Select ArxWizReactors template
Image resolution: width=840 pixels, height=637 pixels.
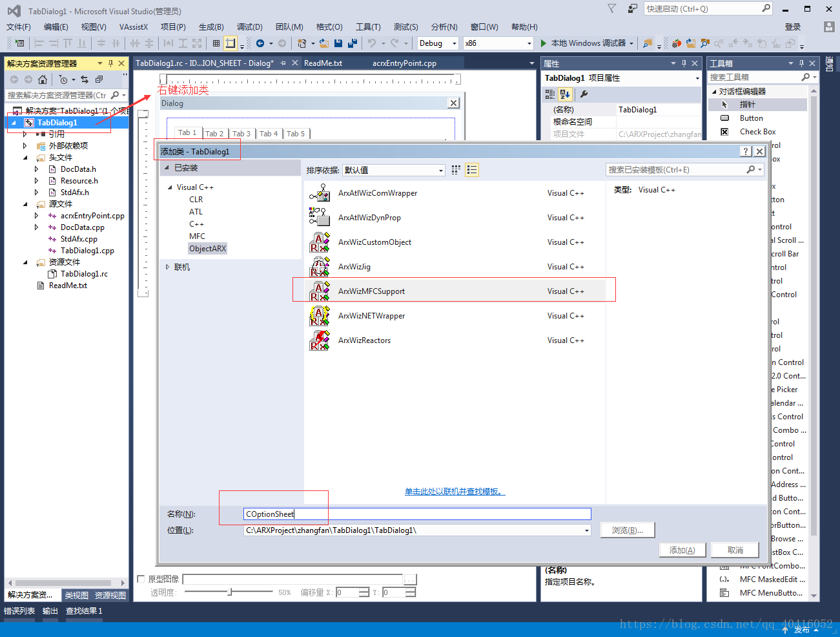click(x=455, y=340)
